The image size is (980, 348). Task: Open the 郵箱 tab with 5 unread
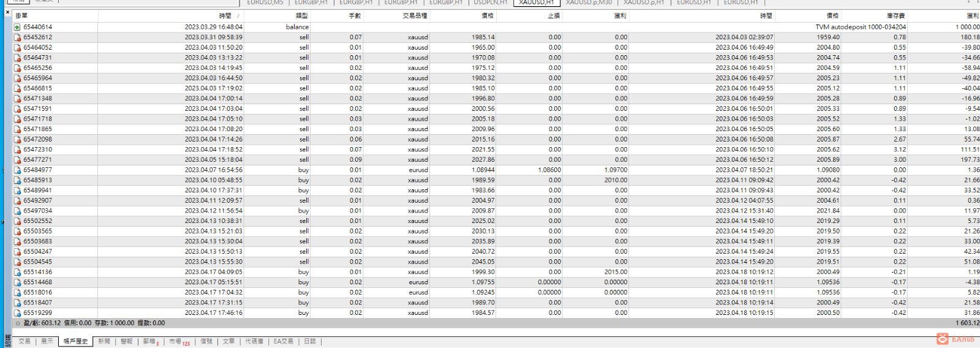pyautogui.click(x=151, y=341)
